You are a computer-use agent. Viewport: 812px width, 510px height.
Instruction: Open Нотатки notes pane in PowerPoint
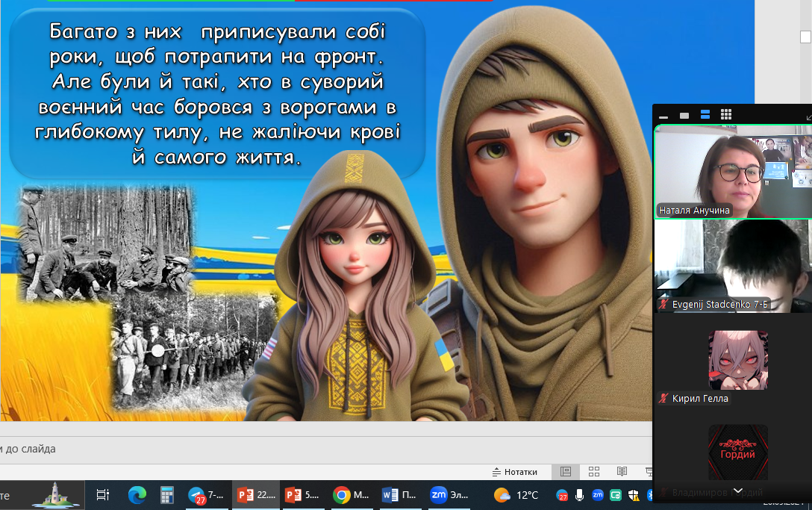[x=514, y=472]
